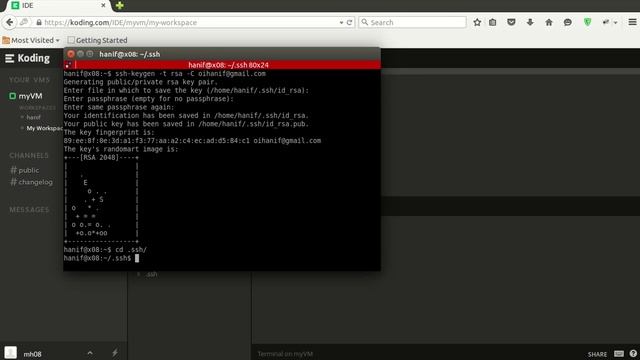Save page to Pocket icon
This screenshot has height=360, width=640.
tap(511, 22)
